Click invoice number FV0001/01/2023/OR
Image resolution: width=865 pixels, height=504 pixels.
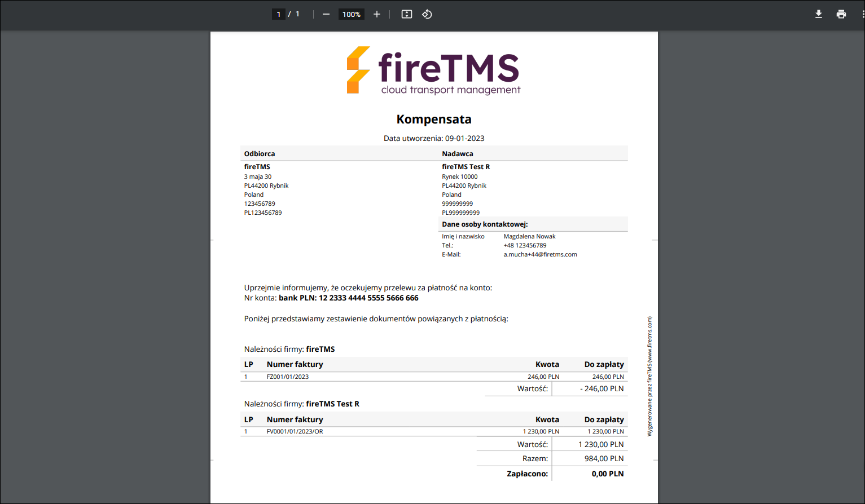[295, 431]
